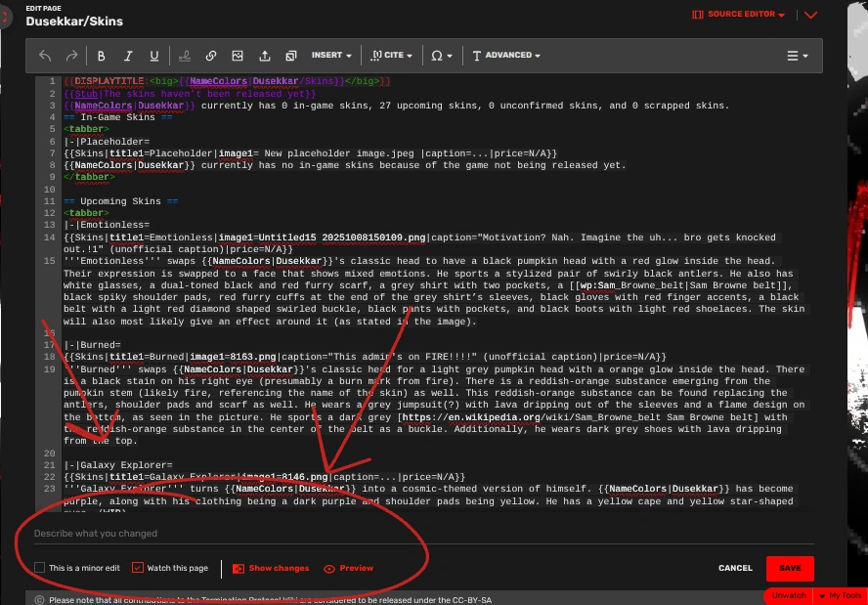Enable 'This is a minor edit' checkbox
The image size is (868, 605).
click(x=40, y=568)
